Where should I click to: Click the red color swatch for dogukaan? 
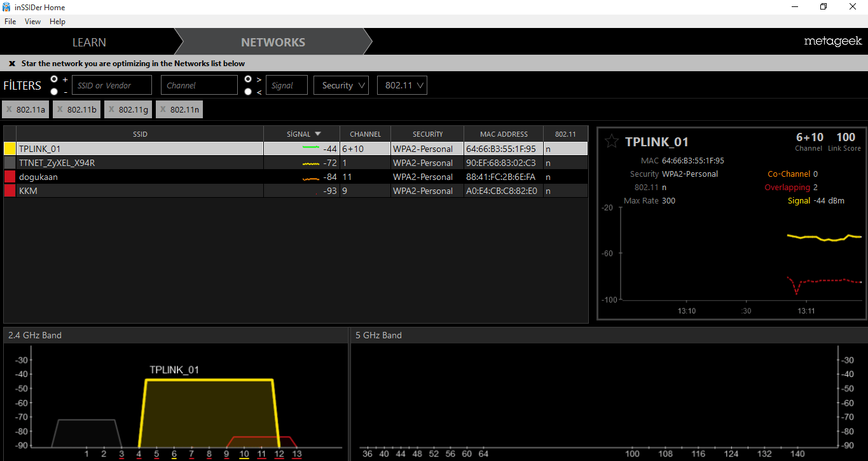click(x=10, y=177)
